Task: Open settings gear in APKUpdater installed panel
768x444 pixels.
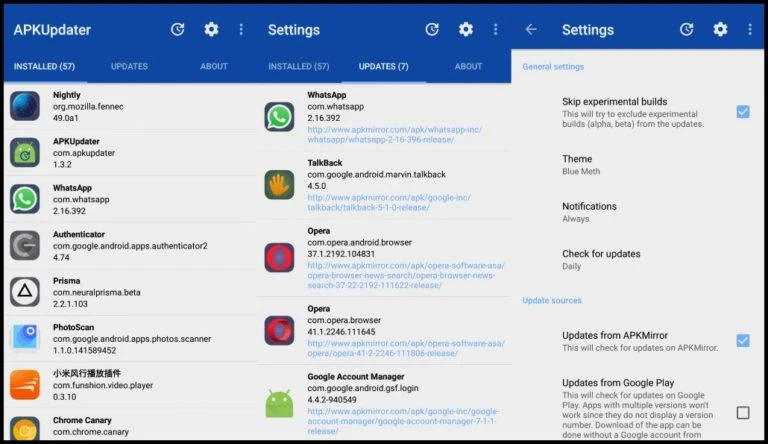Action: tap(211, 29)
